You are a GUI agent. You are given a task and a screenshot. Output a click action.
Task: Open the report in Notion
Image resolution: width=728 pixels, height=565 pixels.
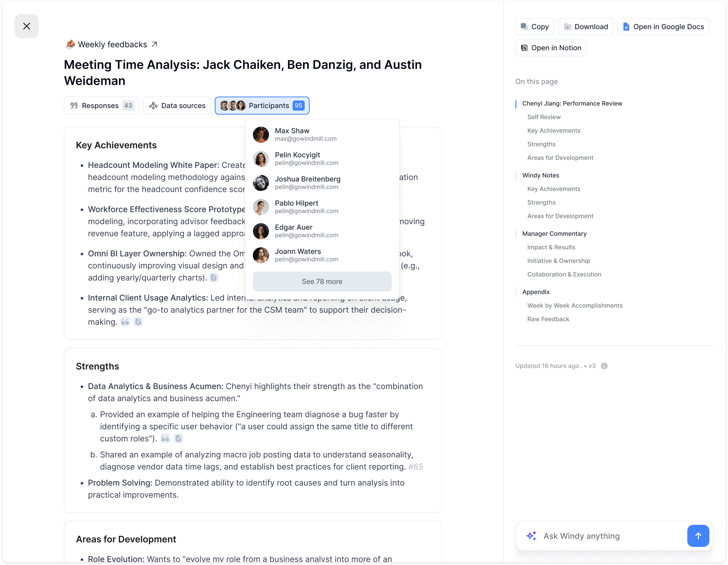coord(551,48)
